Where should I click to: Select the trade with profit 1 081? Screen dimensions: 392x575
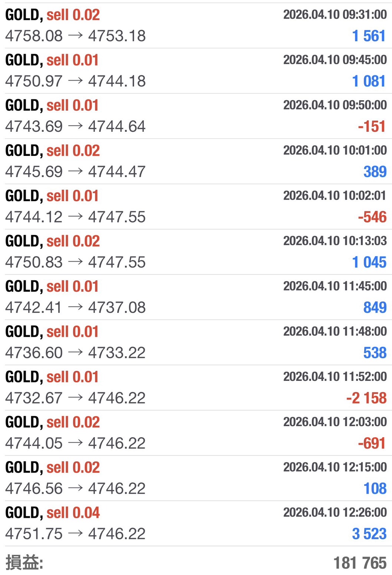tap(196, 71)
